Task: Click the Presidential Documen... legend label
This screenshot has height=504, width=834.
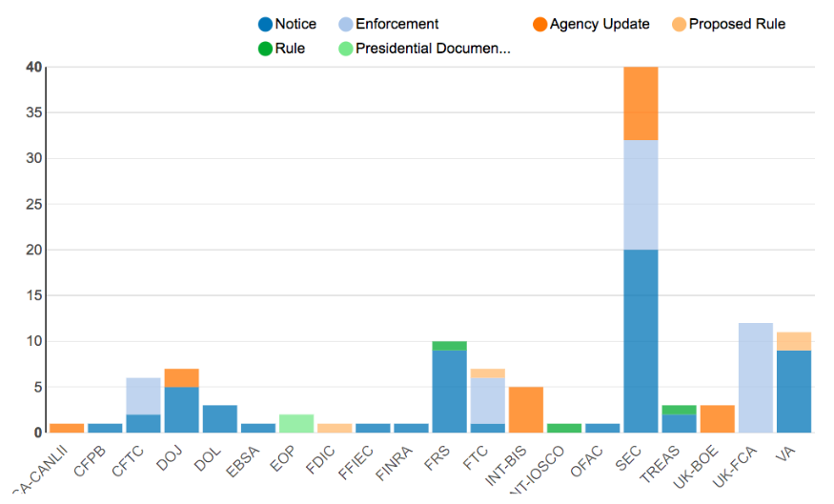Action: coord(433,49)
